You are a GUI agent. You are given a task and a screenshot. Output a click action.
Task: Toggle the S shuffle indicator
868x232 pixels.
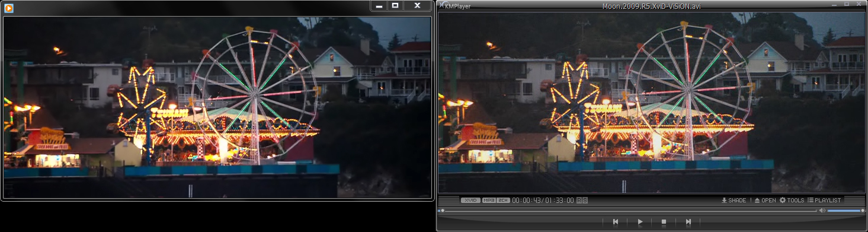(585, 201)
